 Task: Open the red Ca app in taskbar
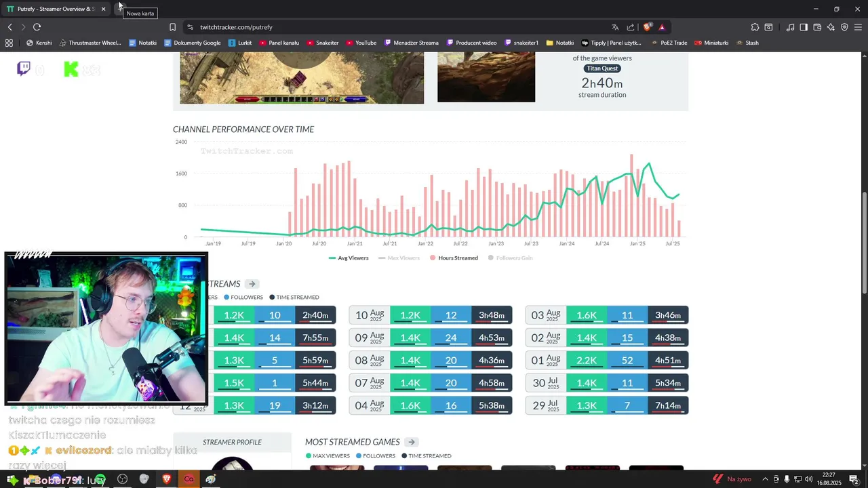coord(189,479)
